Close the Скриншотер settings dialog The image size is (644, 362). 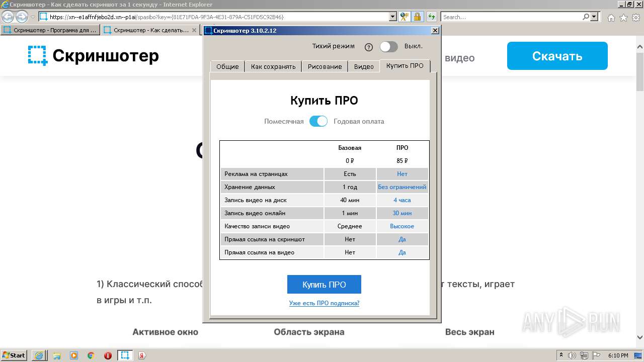pyautogui.click(x=435, y=30)
